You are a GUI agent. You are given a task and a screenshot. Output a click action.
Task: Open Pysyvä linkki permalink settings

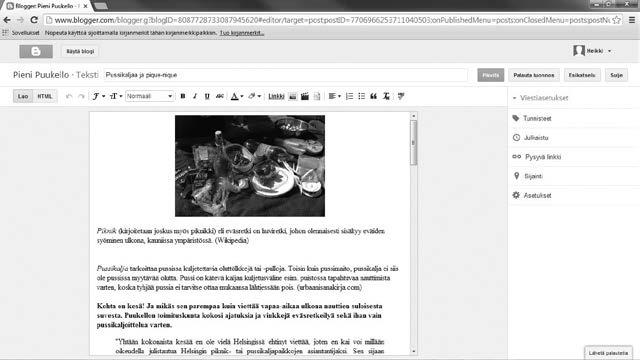coord(537,157)
